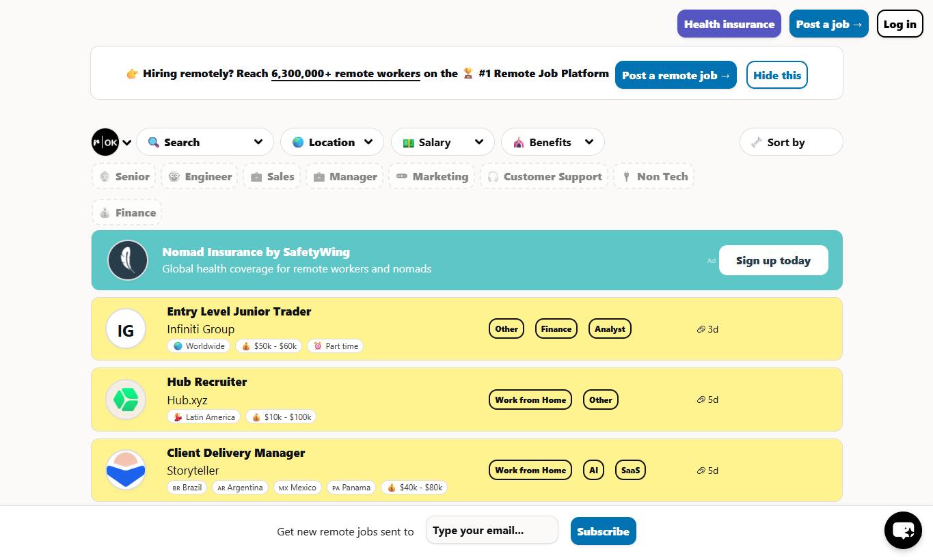Toggle the Non Tech filter tag
The width and height of the screenshot is (933, 560).
(x=654, y=176)
